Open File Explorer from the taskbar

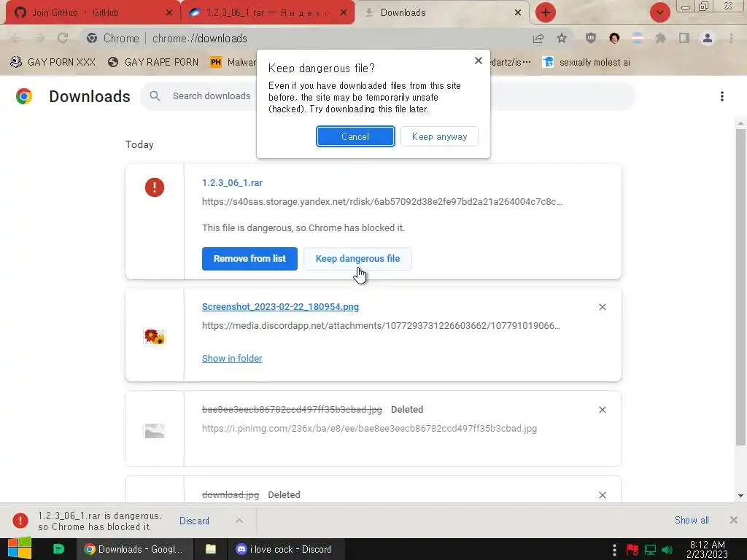pyautogui.click(x=211, y=549)
